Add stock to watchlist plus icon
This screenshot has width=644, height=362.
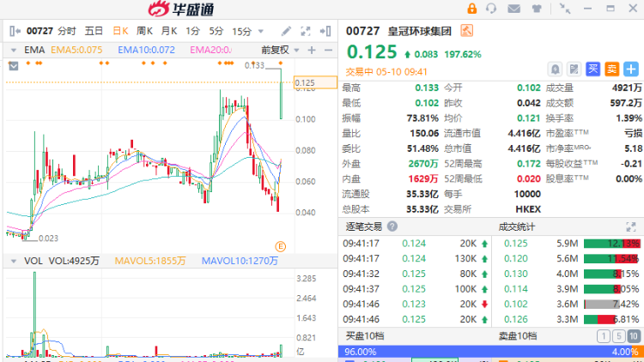point(631,69)
